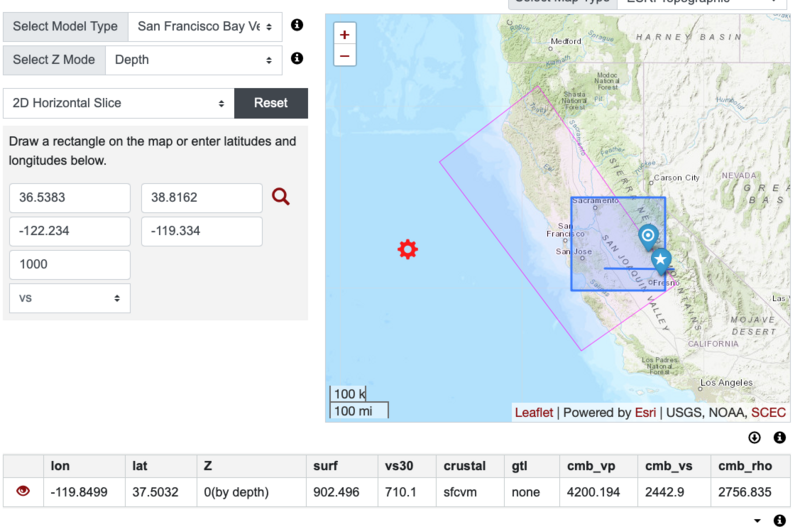Click the circular target map pin

pyautogui.click(x=648, y=237)
